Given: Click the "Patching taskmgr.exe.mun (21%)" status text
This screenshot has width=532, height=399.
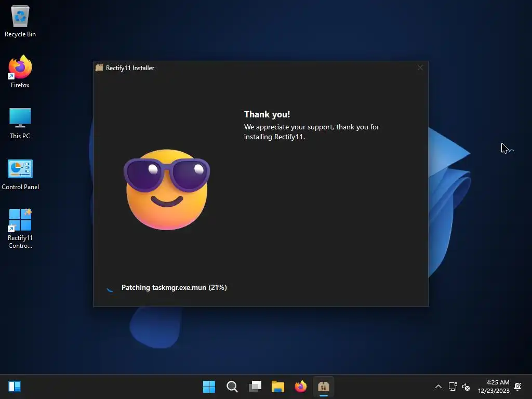Looking at the screenshot, I should [x=174, y=287].
